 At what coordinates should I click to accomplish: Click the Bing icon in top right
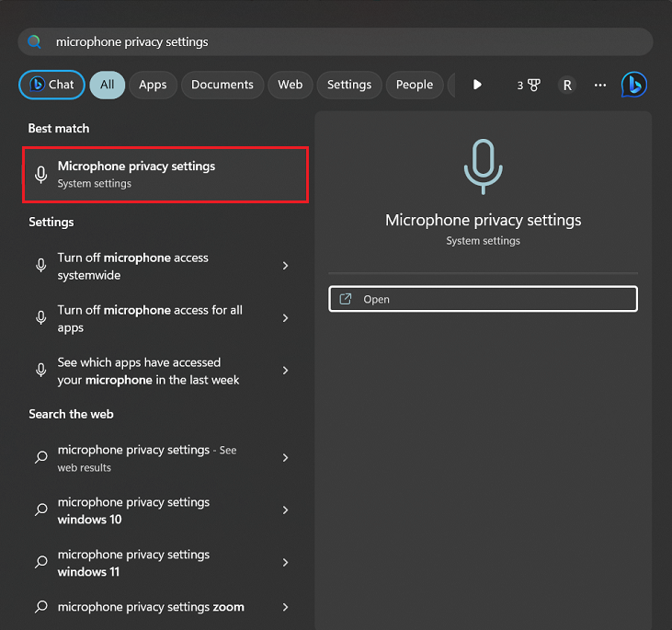(x=633, y=85)
